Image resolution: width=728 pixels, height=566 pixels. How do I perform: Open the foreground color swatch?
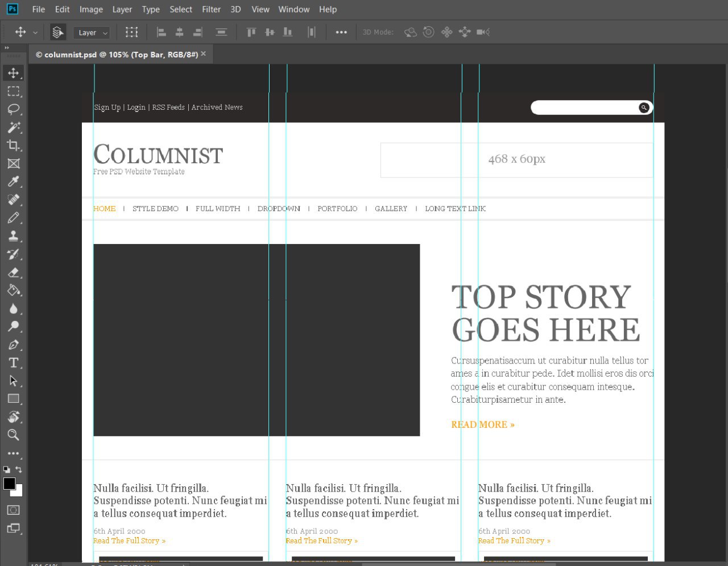pos(9,484)
